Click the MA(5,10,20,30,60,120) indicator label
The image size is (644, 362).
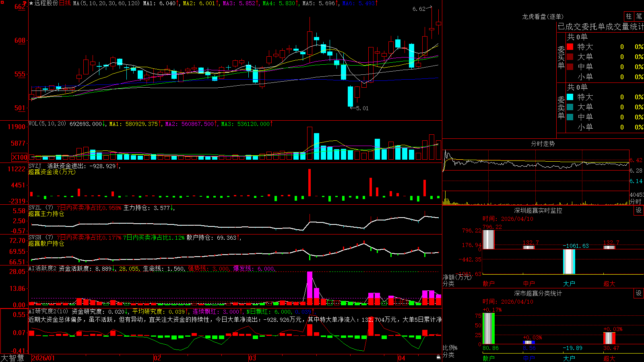pos(106,3)
